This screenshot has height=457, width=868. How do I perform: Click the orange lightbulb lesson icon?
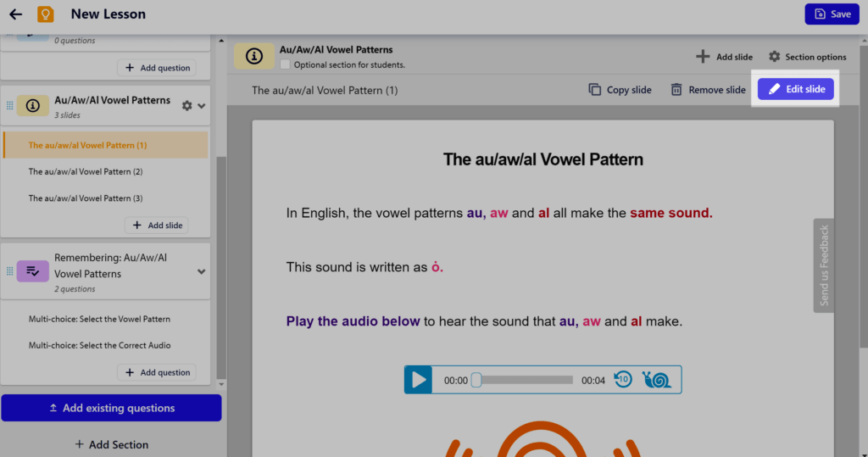click(46, 14)
